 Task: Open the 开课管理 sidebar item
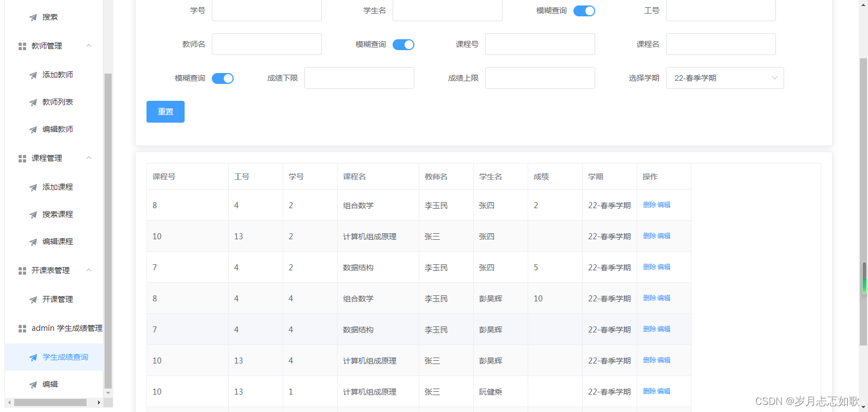pos(54,299)
